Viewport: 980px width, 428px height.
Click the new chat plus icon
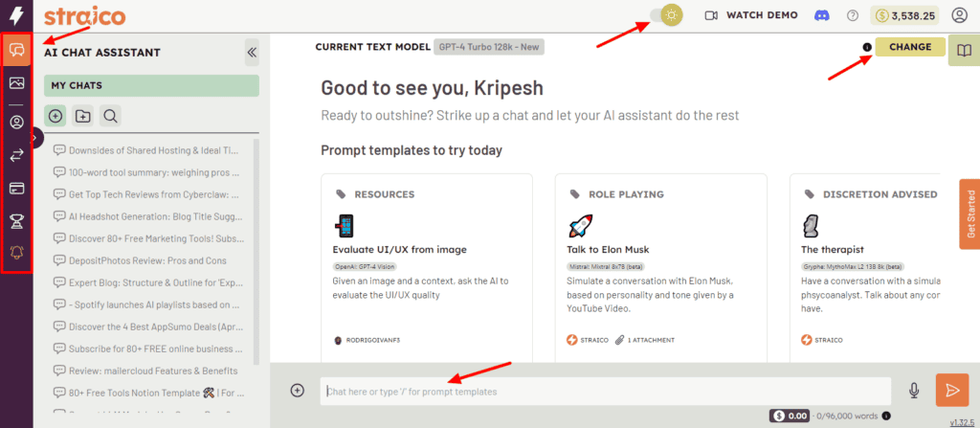point(56,116)
